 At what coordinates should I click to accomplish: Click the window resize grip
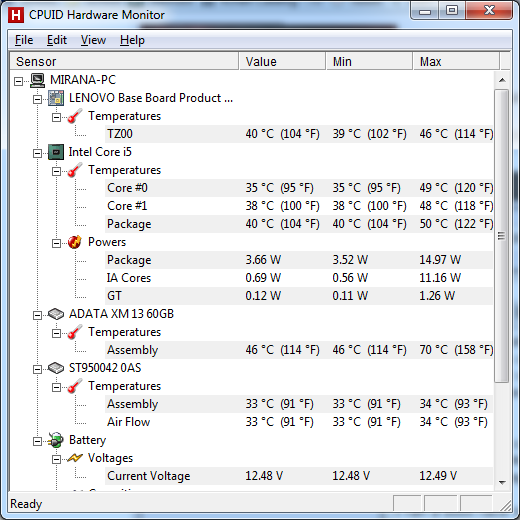click(506, 506)
